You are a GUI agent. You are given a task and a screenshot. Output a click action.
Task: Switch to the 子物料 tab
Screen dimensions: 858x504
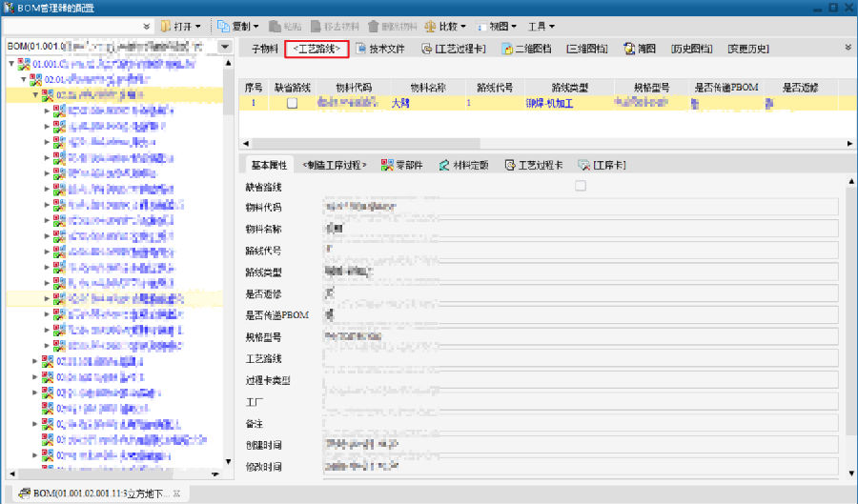264,48
